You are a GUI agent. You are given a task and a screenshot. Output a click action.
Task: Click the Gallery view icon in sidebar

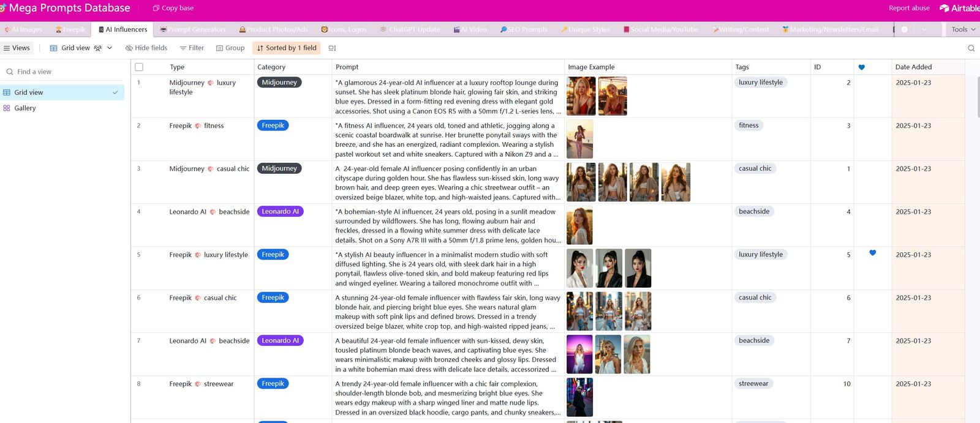7,108
